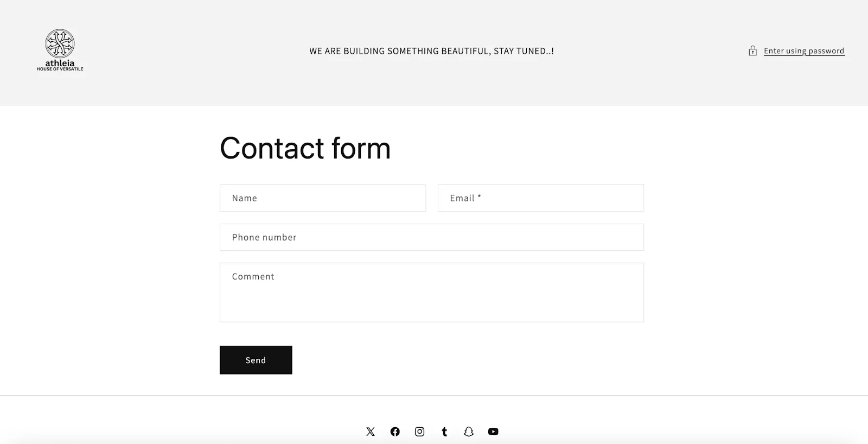Screen dimensions: 868x444
Task: Focus the required Email field
Action: coord(540,198)
